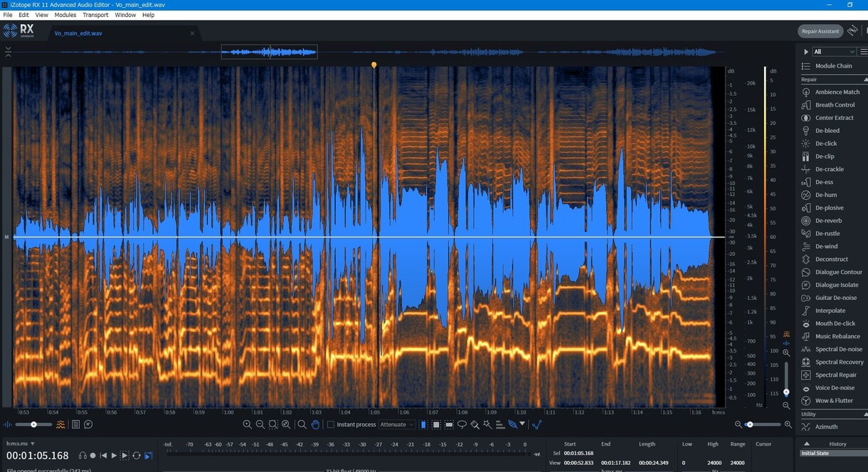Viewport: 868px width, 472px height.
Task: Open the Wow & Flutter module
Action: pos(833,400)
